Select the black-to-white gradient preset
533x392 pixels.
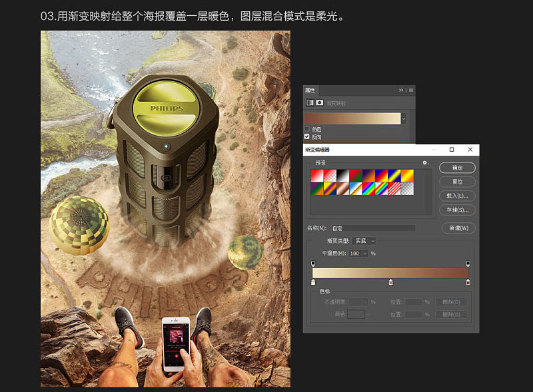point(342,176)
